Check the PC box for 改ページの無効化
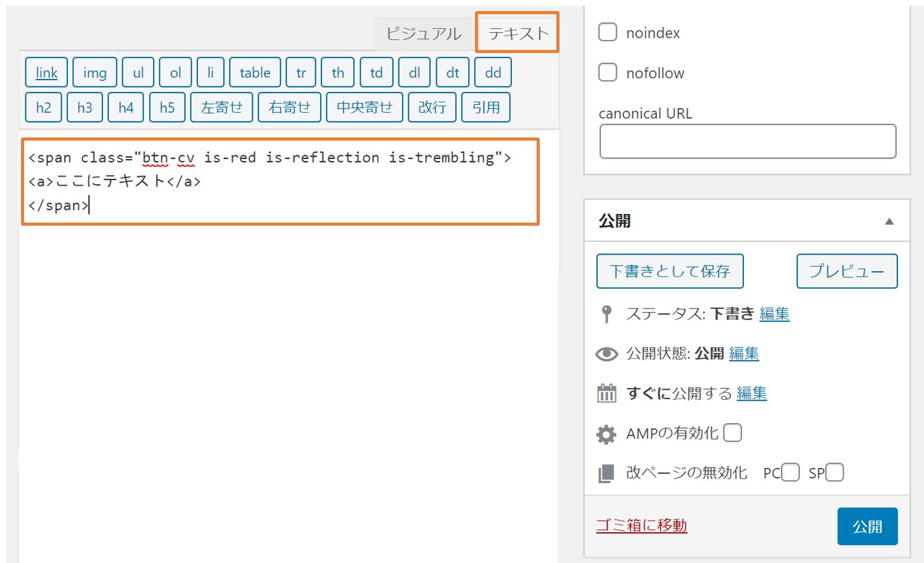The image size is (924, 563). click(x=790, y=472)
